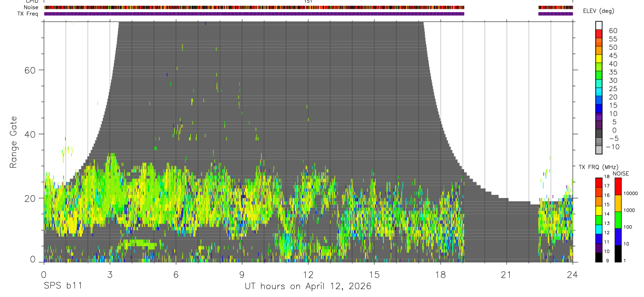Select ELEV color bar label 55
Viewport: 644px width, 297px height.
point(613,39)
